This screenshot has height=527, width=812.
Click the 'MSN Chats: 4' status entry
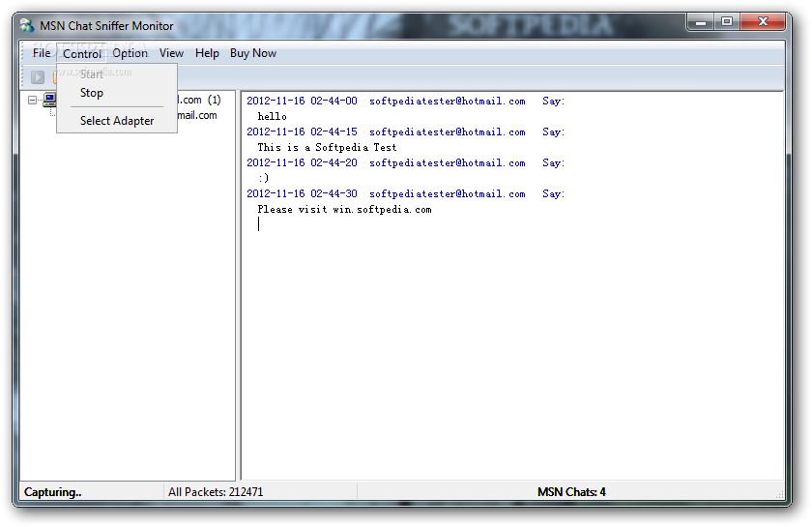click(571, 492)
